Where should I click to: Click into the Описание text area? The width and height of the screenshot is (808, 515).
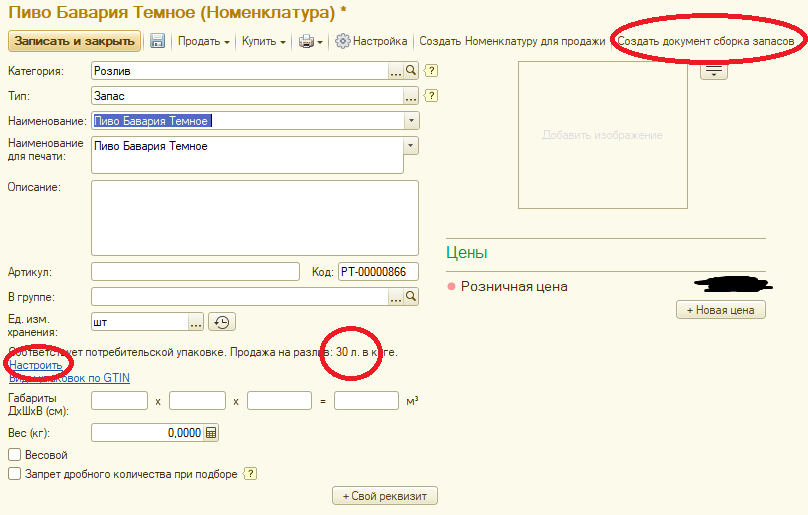pyautogui.click(x=255, y=218)
